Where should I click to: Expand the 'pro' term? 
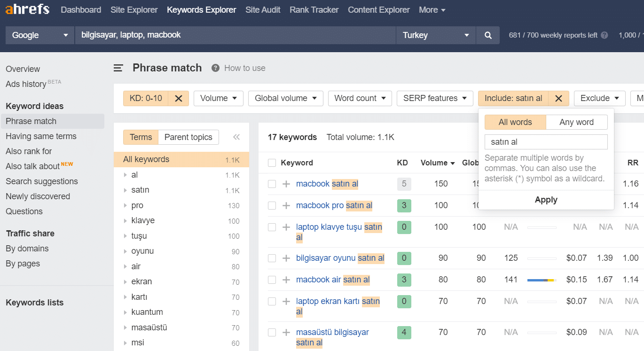click(x=125, y=206)
